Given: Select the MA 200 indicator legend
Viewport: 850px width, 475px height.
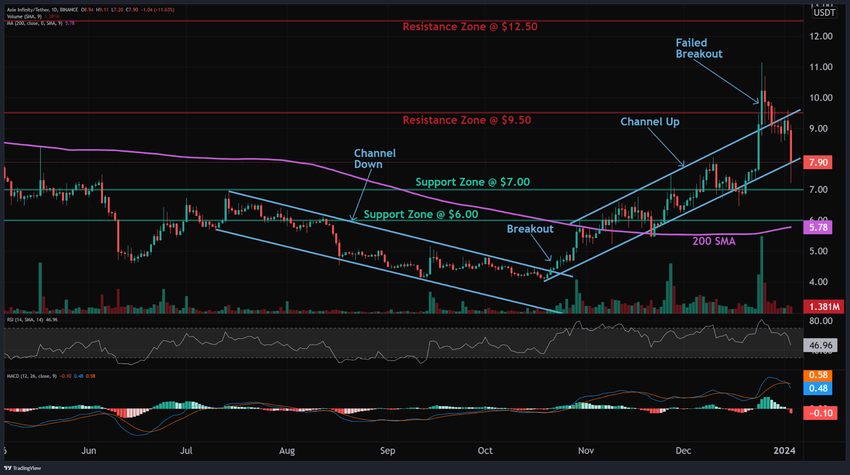Looking at the screenshot, I should pyautogui.click(x=34, y=23).
